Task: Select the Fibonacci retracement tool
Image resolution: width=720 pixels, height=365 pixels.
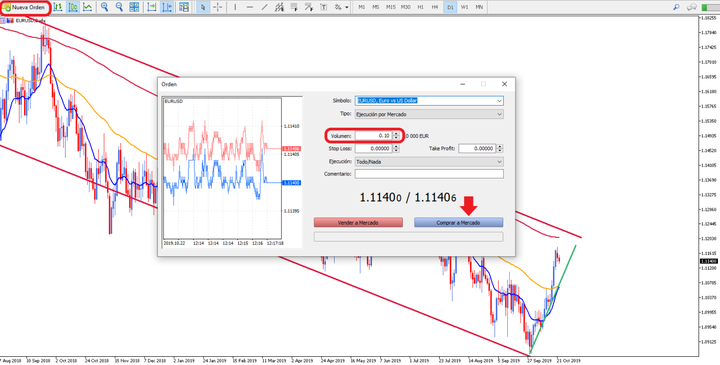Action: click(x=294, y=7)
